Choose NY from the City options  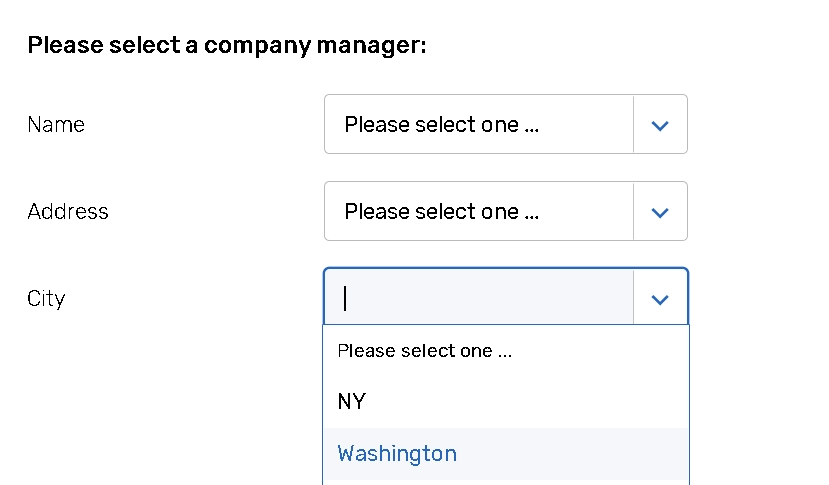click(352, 402)
